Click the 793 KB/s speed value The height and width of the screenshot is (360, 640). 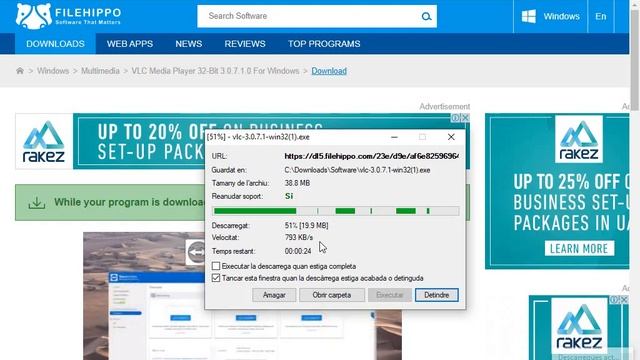(x=299, y=238)
